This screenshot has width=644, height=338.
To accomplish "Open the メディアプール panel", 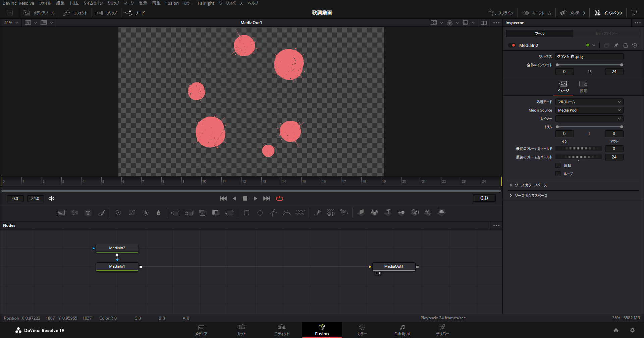I will coord(39,13).
